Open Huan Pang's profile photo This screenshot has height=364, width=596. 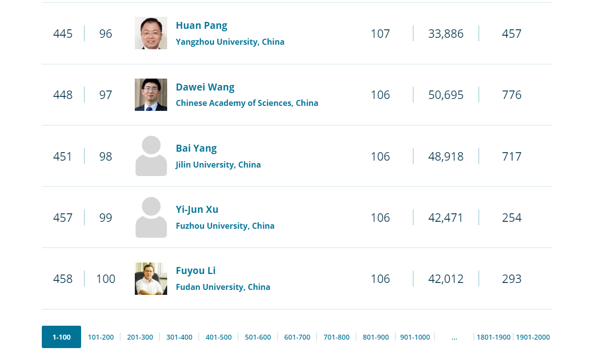151,33
